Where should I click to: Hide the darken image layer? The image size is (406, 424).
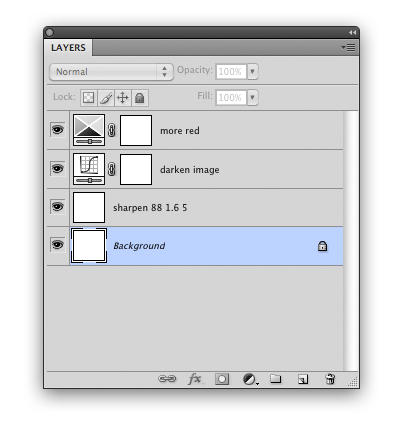point(58,169)
